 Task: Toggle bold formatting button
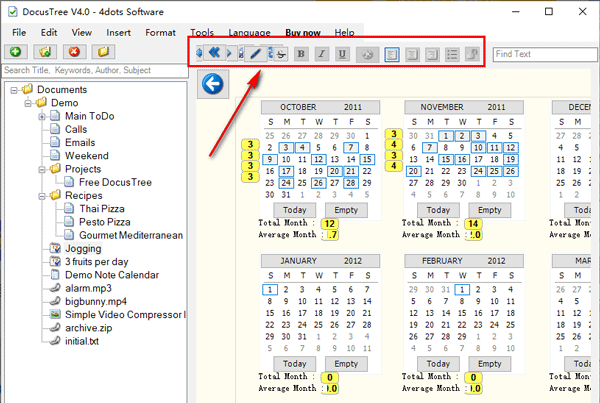[302, 54]
